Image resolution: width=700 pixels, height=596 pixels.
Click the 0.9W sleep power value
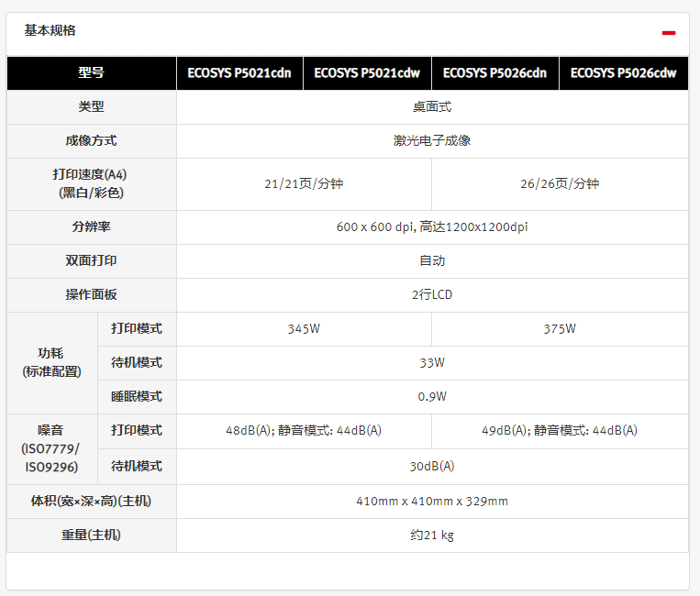pyautogui.click(x=432, y=397)
